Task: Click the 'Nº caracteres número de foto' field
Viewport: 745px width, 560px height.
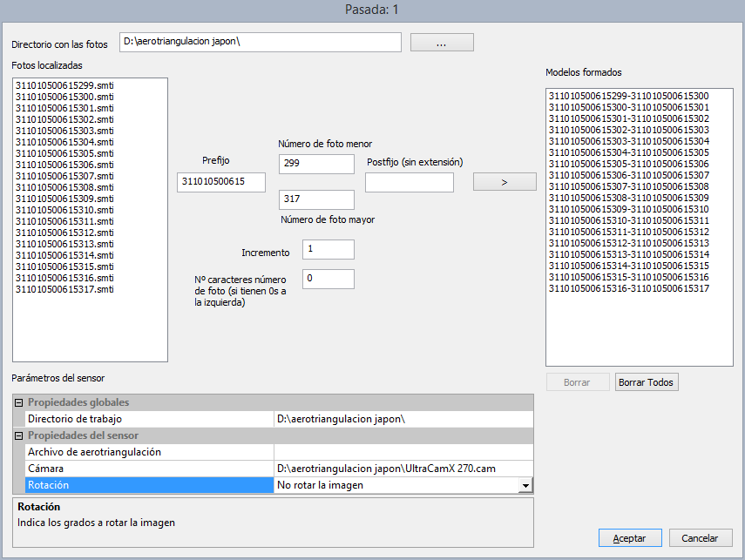Action: click(328, 279)
